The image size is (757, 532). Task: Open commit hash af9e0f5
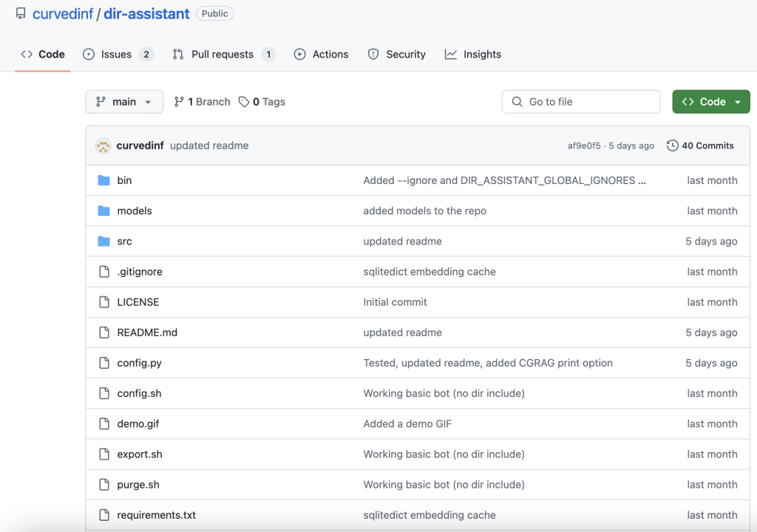click(584, 146)
